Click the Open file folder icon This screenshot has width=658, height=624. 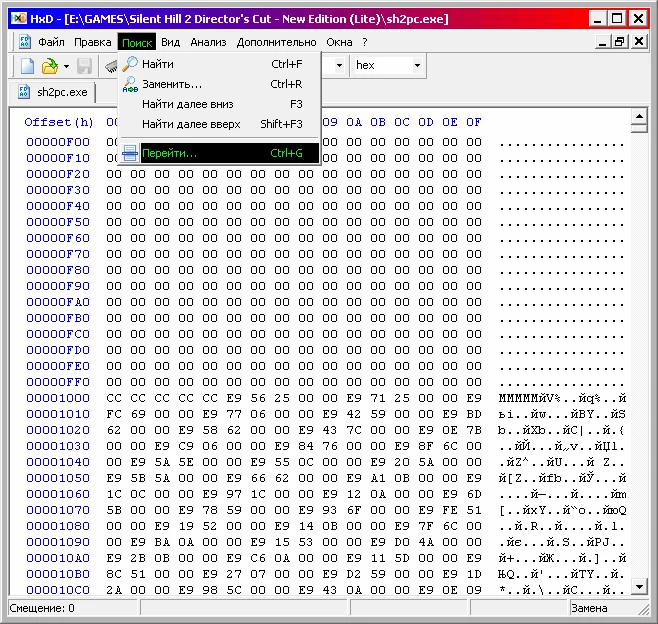click(49, 66)
